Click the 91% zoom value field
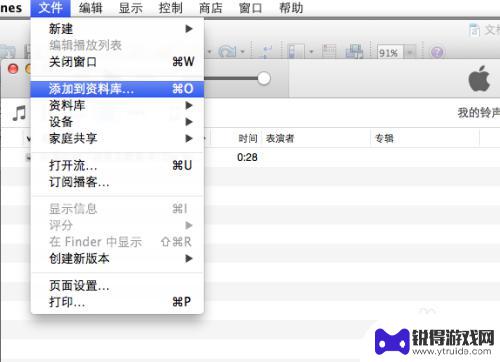Image resolution: width=500 pixels, height=362 pixels. pyautogui.click(x=390, y=52)
